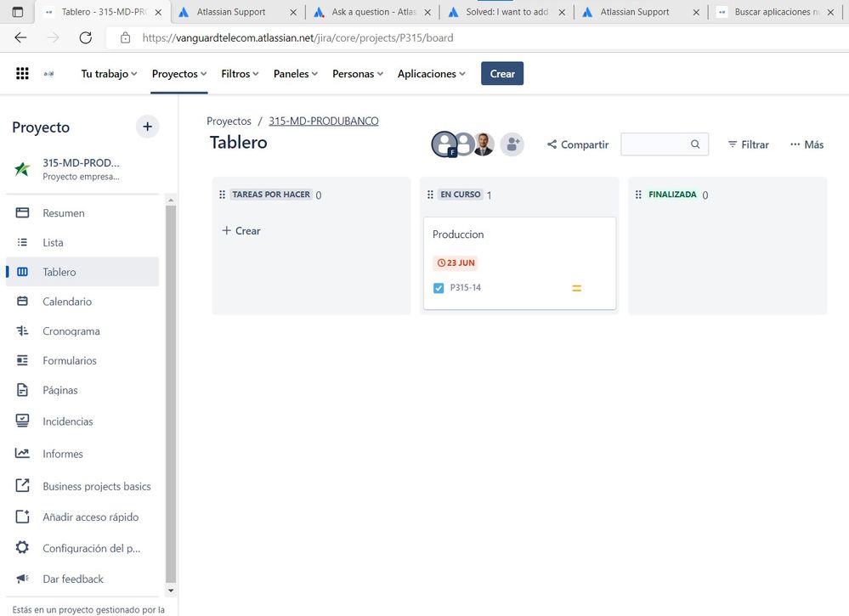Switch to the last Atlassian Support tab
Viewport: 849px width, 616px height.
pos(642,12)
